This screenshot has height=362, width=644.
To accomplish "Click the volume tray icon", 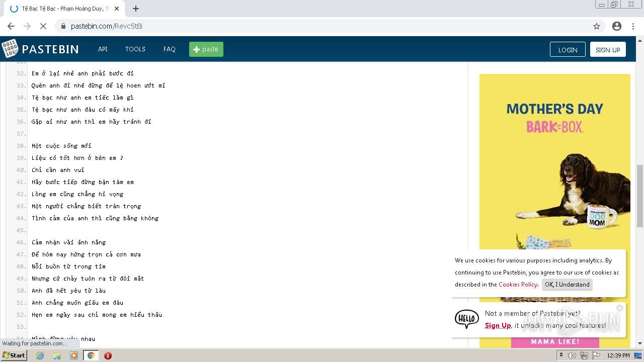I will pyautogui.click(x=572, y=355).
